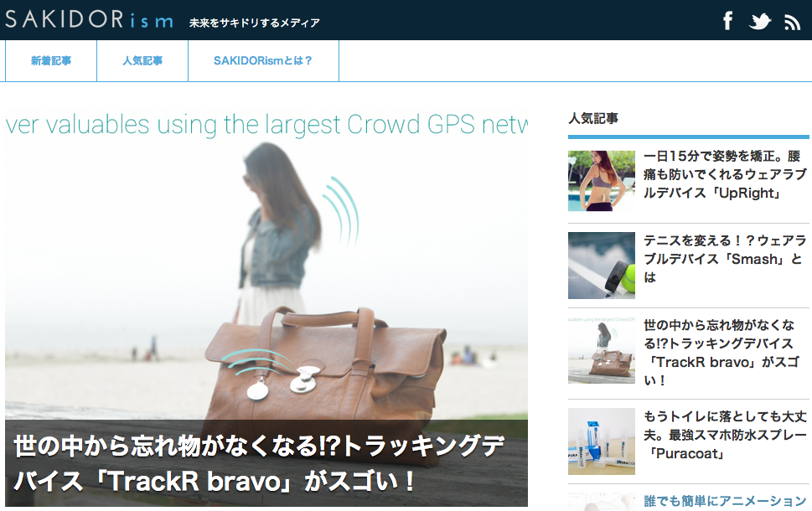Open the featured TrackR bravo headline
Image resolution: width=812 pixels, height=511 pixels.
coord(259,463)
